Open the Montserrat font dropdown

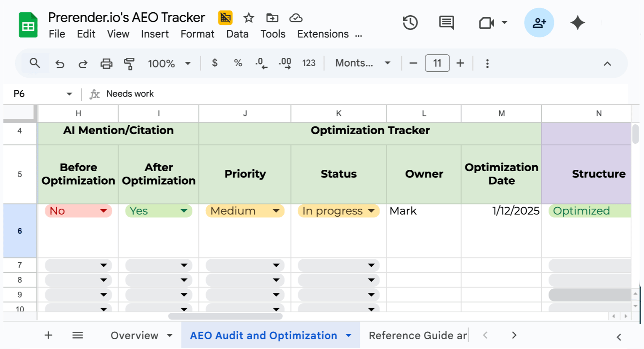[363, 63]
